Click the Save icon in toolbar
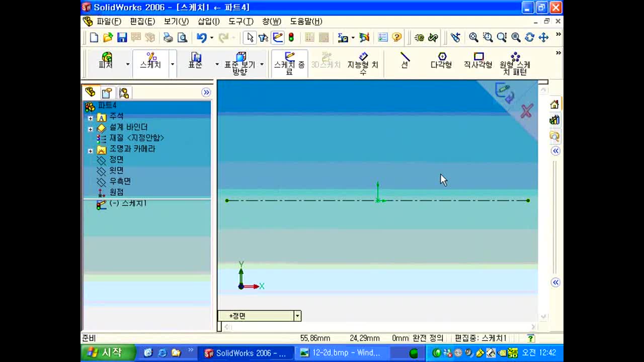Image resolution: width=644 pixels, height=362 pixels. [x=122, y=38]
